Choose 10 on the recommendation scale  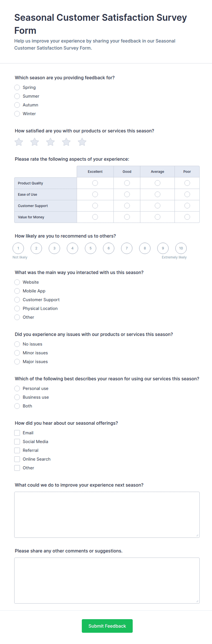pos(181,248)
